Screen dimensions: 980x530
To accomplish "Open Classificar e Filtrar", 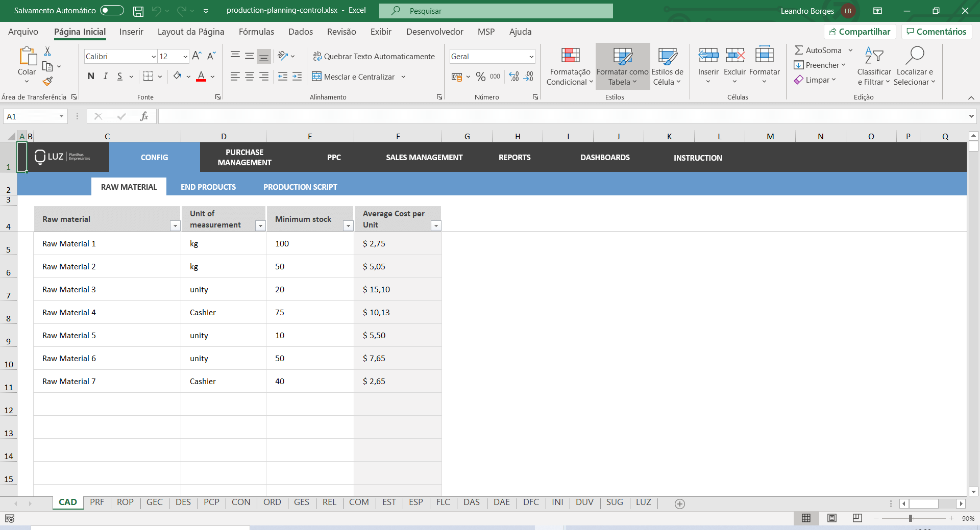I will [874, 65].
